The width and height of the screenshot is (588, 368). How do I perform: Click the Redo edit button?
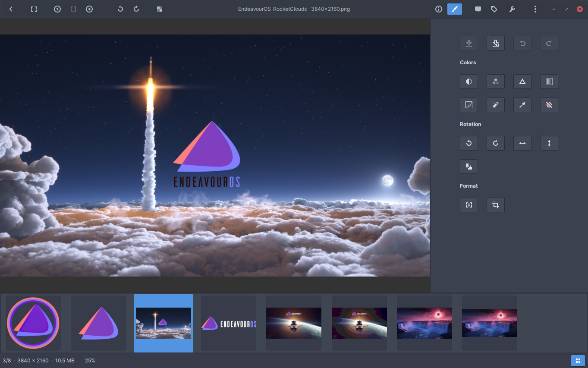click(x=549, y=43)
